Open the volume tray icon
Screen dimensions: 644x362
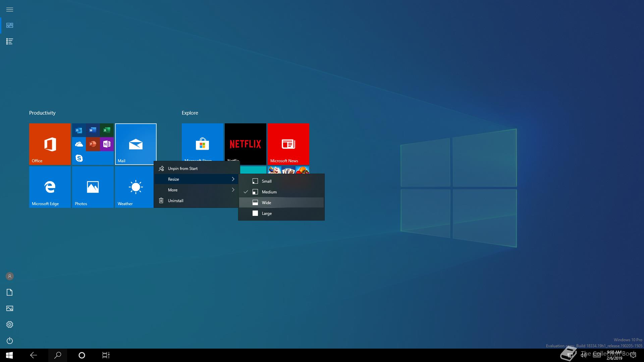(584, 355)
